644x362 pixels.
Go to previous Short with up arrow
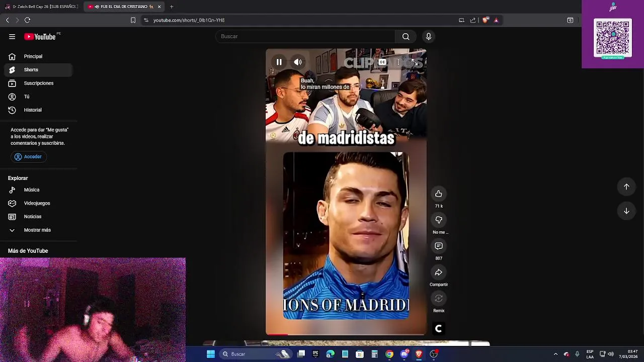tap(626, 187)
